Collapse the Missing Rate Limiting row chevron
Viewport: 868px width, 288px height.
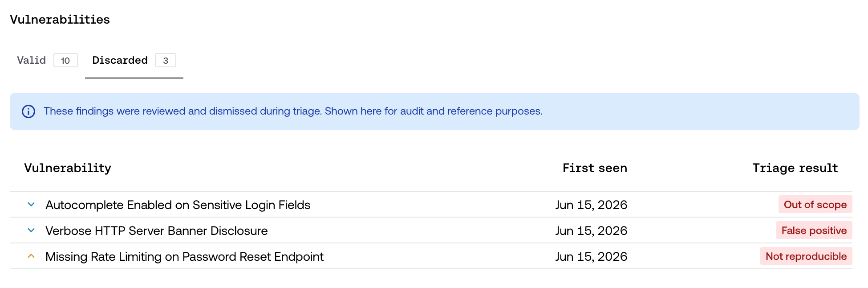click(31, 256)
